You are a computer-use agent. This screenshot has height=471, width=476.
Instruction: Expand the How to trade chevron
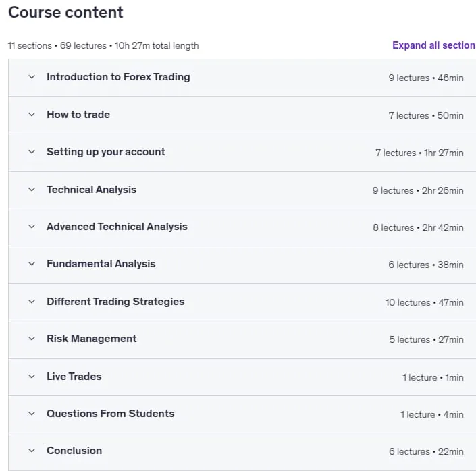point(32,115)
